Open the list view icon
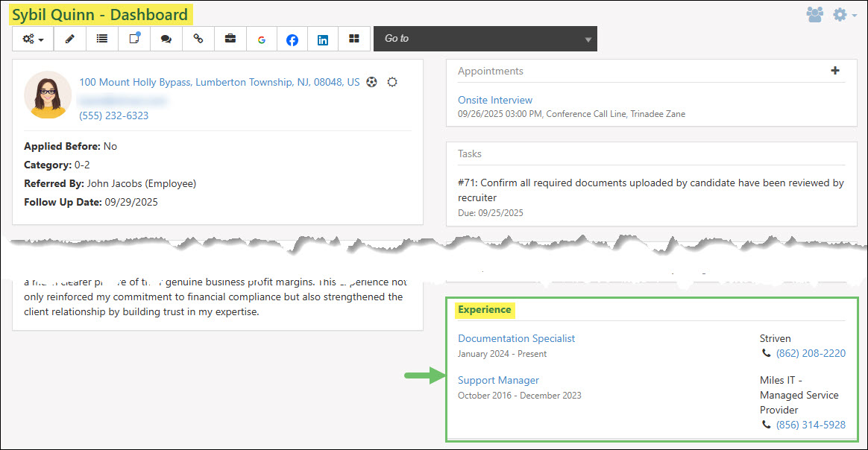Screen dimensions: 868x450 102,39
